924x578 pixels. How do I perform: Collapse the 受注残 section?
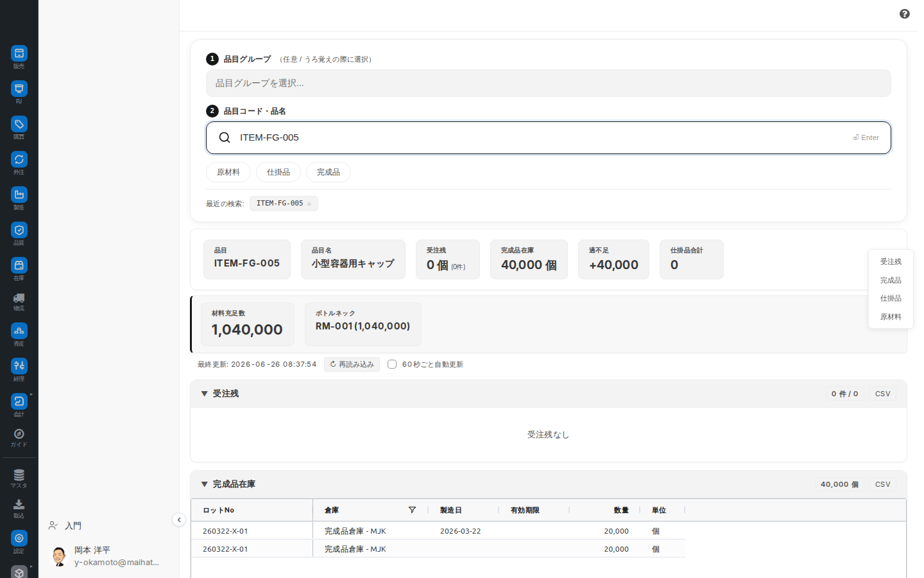point(205,394)
